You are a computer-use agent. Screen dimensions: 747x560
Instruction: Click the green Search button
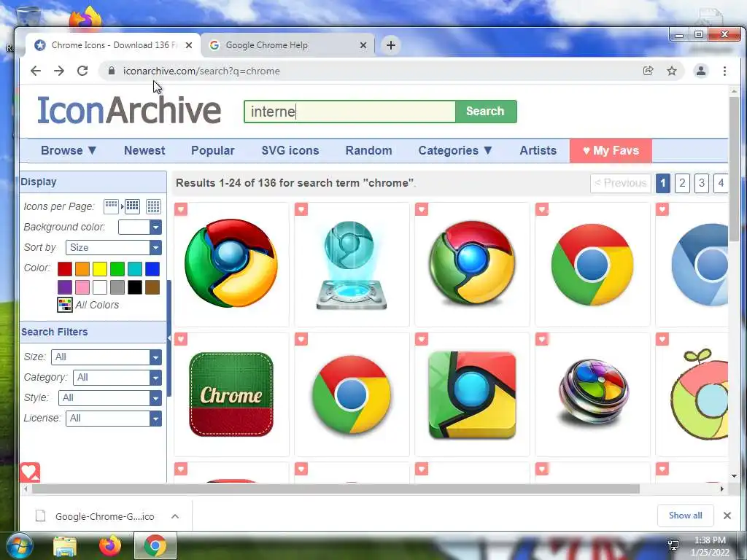(x=485, y=112)
